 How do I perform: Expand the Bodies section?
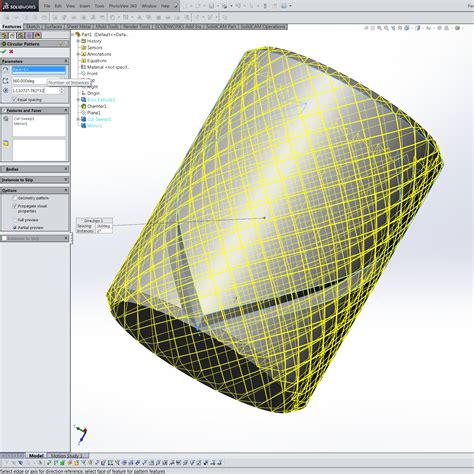pyautogui.click(x=66, y=169)
